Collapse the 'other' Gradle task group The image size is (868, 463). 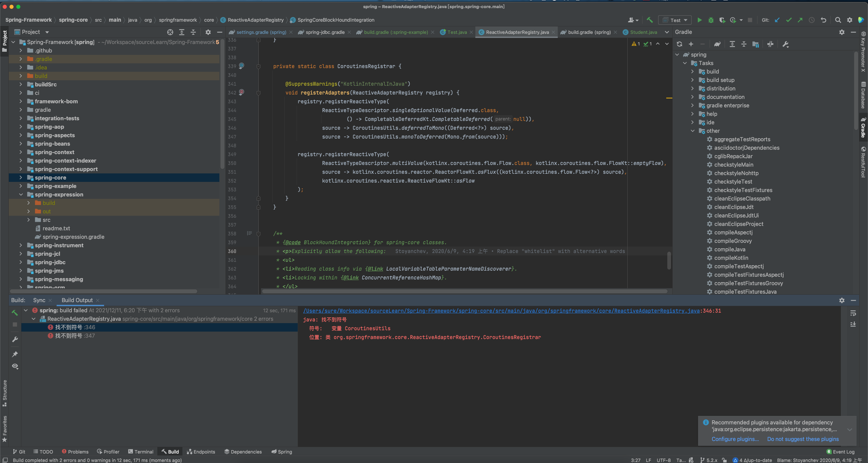tap(693, 131)
